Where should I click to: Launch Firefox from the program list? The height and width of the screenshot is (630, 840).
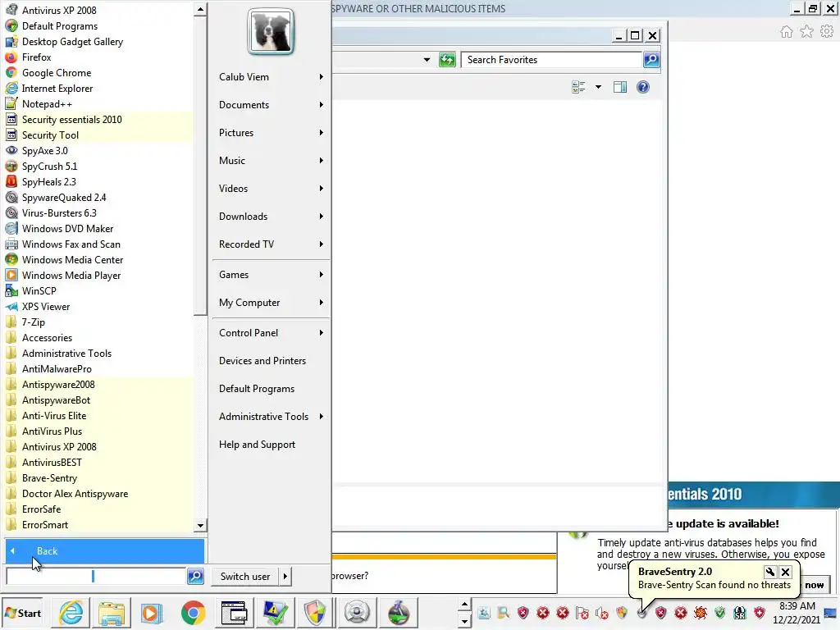(36, 57)
